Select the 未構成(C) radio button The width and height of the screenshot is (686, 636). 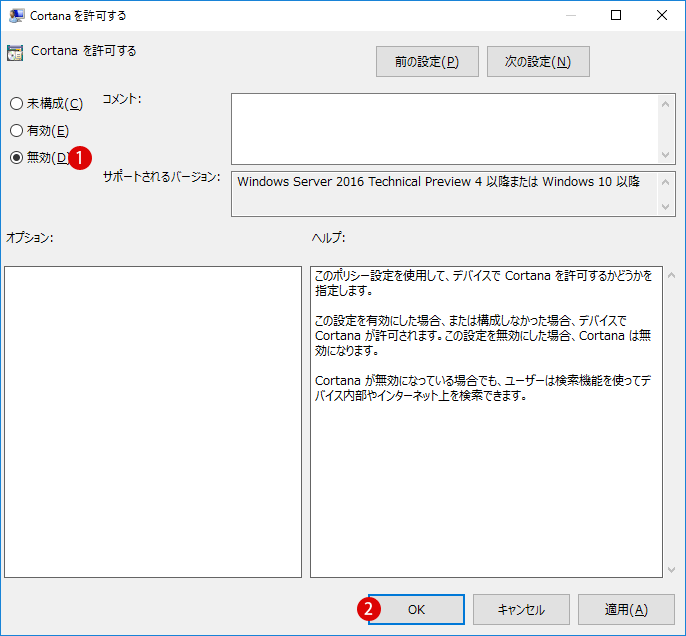click(17, 104)
